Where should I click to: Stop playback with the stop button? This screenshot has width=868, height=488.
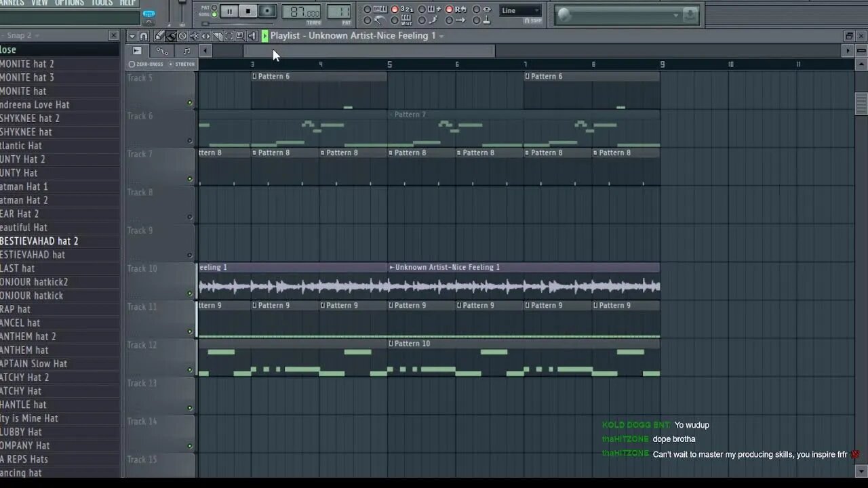[248, 11]
